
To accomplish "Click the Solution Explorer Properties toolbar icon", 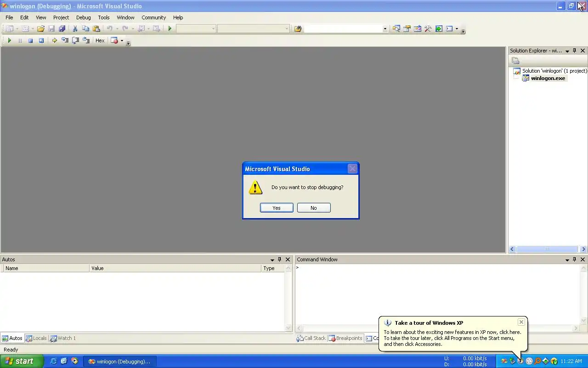I will pos(515,61).
